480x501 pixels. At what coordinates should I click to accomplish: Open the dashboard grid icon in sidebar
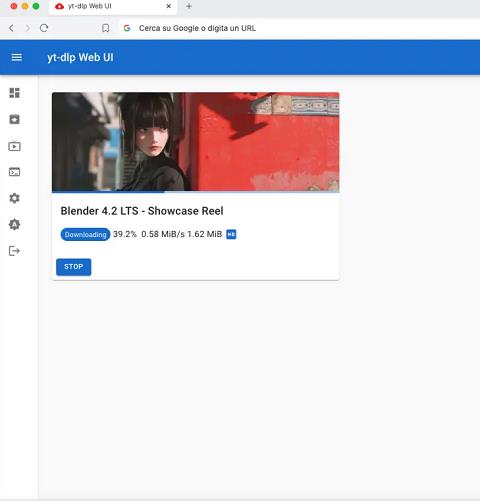pos(14,93)
